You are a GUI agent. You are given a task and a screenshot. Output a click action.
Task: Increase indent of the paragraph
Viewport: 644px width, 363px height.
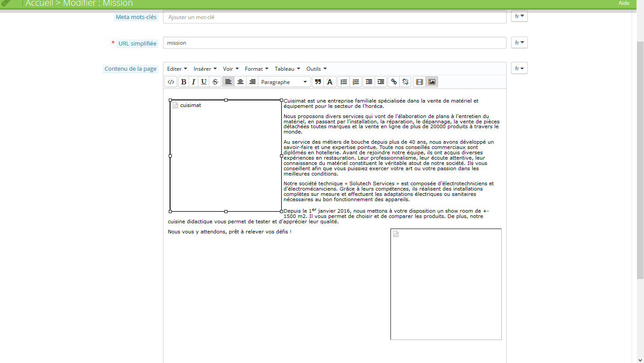(381, 82)
